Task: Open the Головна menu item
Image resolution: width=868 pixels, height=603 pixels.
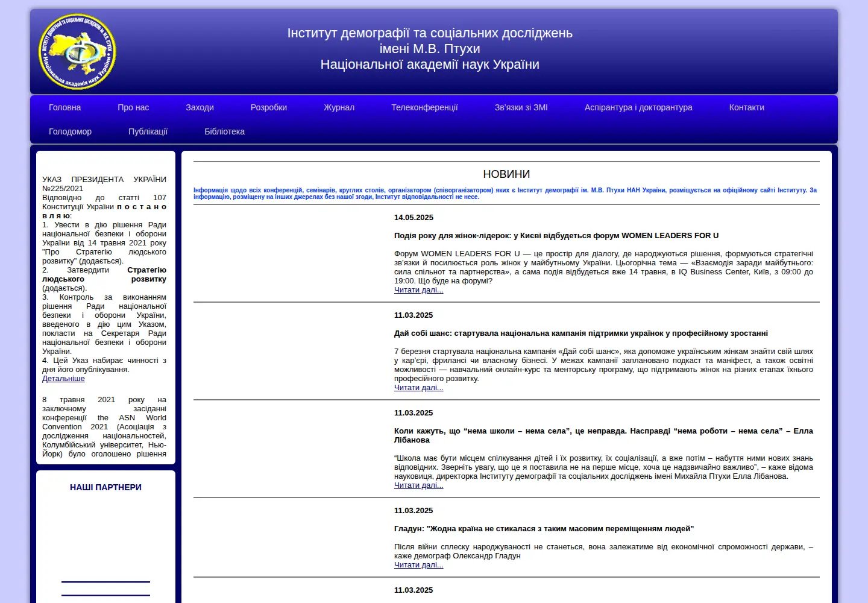Action: point(64,107)
